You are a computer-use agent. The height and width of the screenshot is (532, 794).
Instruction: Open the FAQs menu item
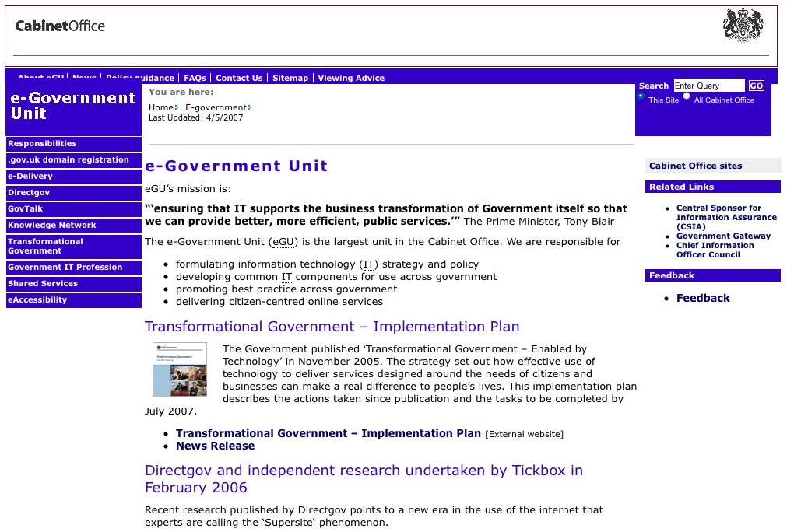pyautogui.click(x=195, y=78)
